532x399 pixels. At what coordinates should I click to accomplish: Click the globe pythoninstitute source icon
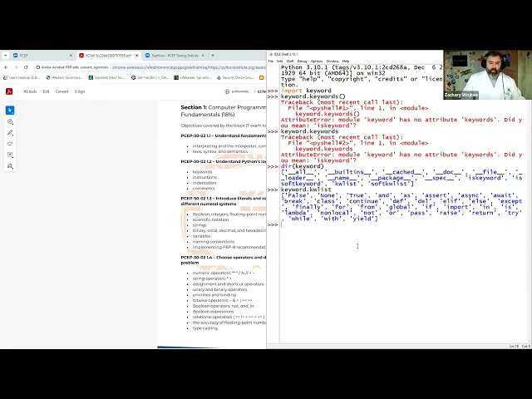coord(227,91)
